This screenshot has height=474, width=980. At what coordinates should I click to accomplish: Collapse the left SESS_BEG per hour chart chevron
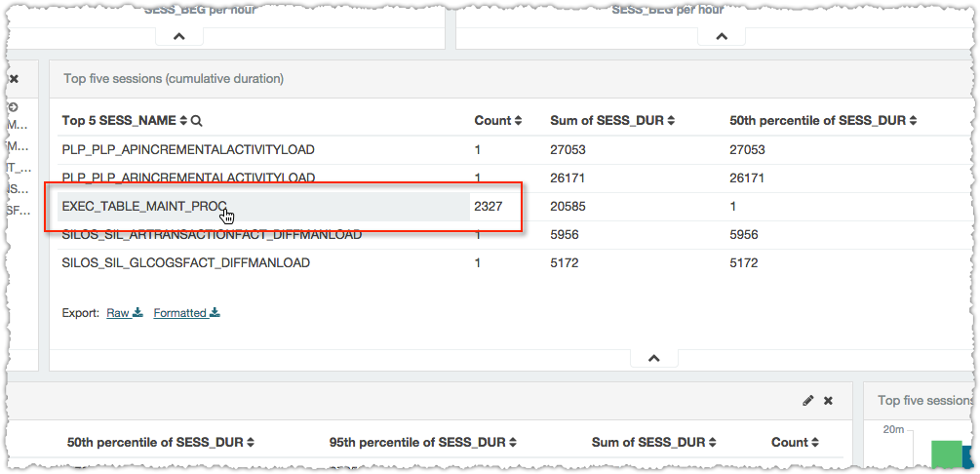[178, 36]
